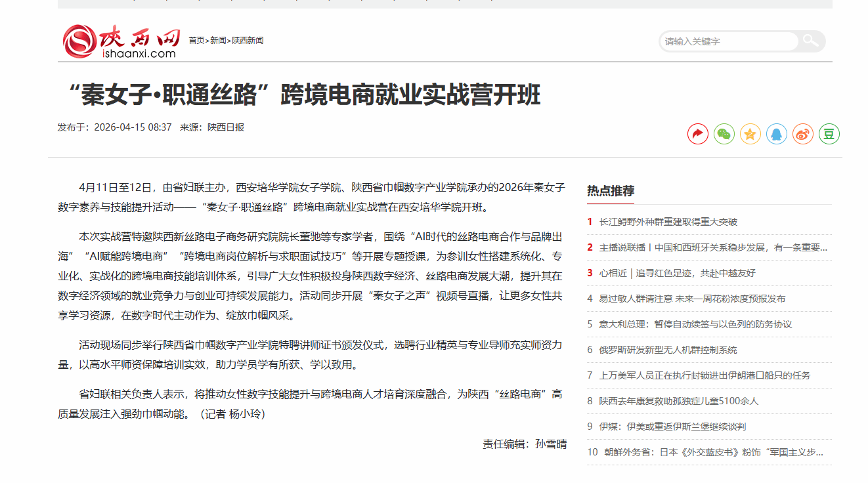Open 心相近 追寻红色足迹 article

point(677,273)
